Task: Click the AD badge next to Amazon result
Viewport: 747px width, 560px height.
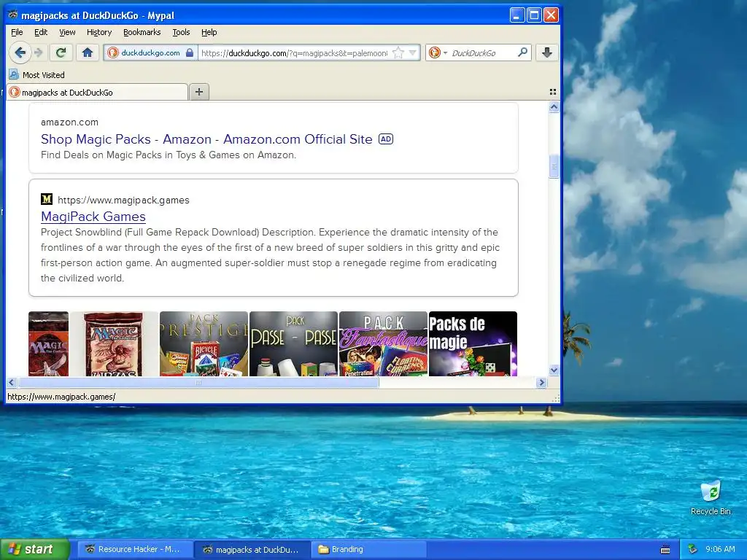Action: click(x=386, y=139)
